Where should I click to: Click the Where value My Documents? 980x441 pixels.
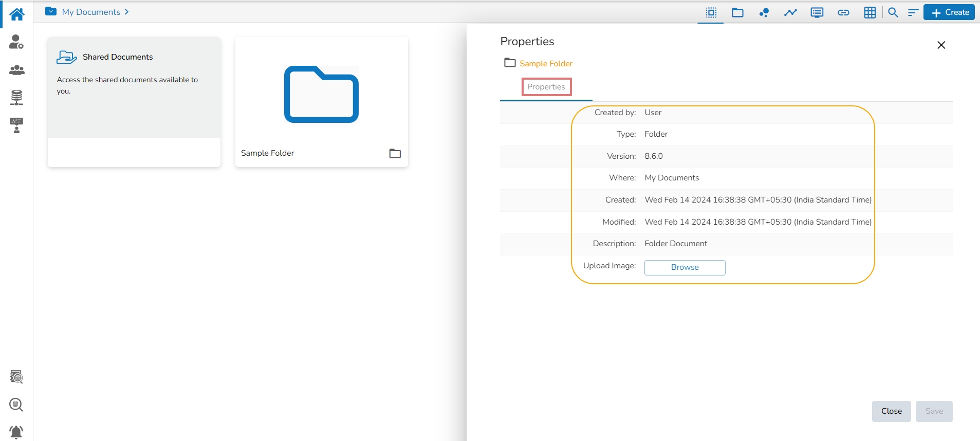672,177
